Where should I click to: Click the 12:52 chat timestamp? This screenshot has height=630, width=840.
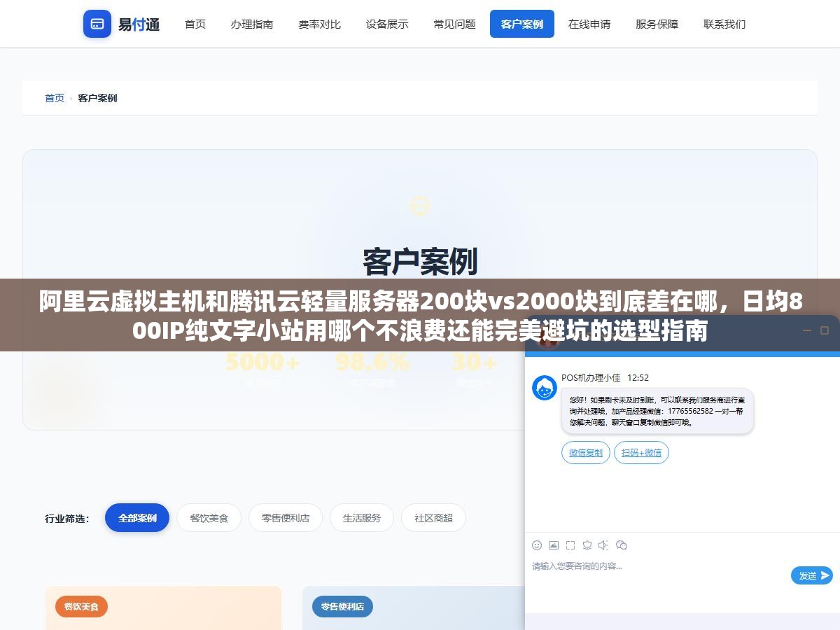pos(638,377)
